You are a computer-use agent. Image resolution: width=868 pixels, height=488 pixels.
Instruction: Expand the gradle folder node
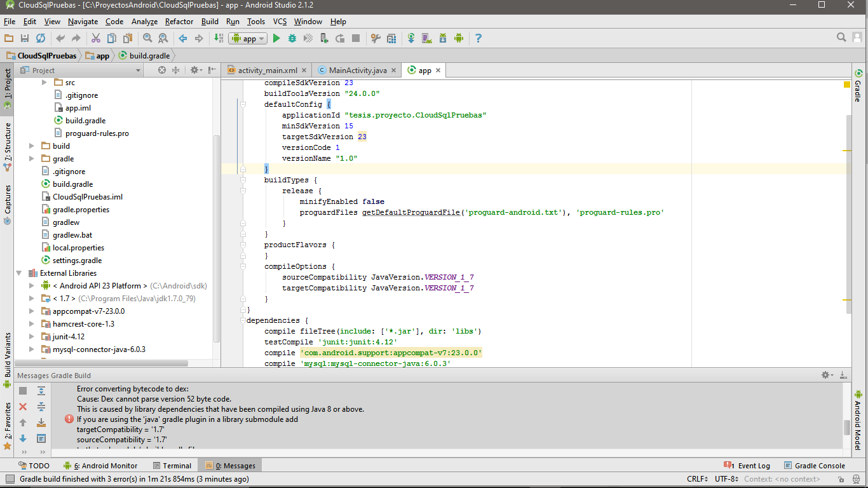tap(32, 159)
